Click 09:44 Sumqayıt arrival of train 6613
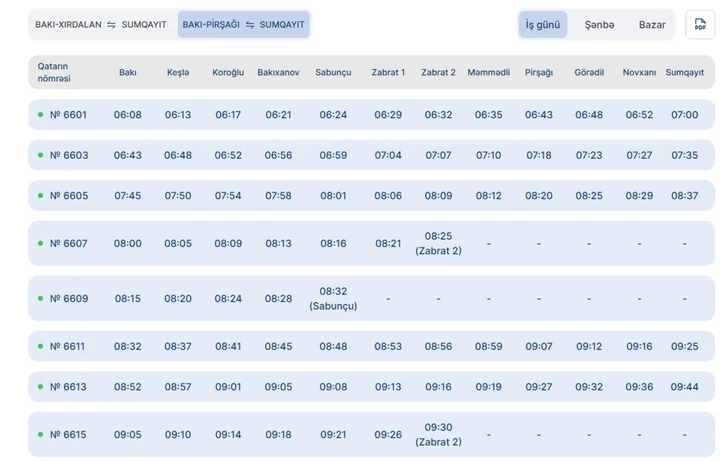Image resolution: width=728 pixels, height=462 pixels. pyautogui.click(x=684, y=387)
